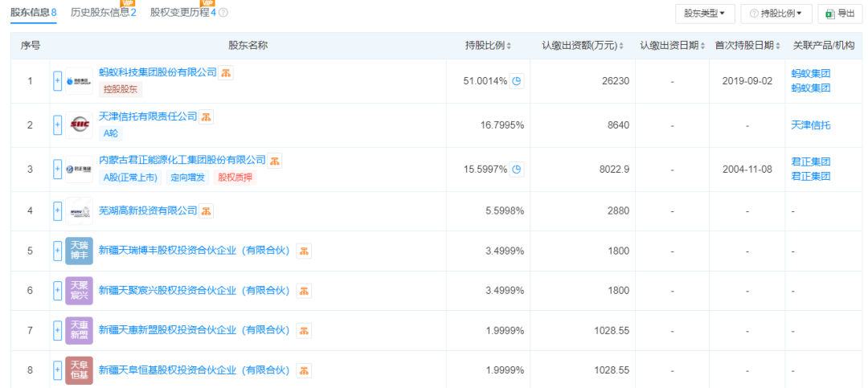The width and height of the screenshot is (868, 388).
Task: Click the 定向增发 tag
Action: point(187,178)
